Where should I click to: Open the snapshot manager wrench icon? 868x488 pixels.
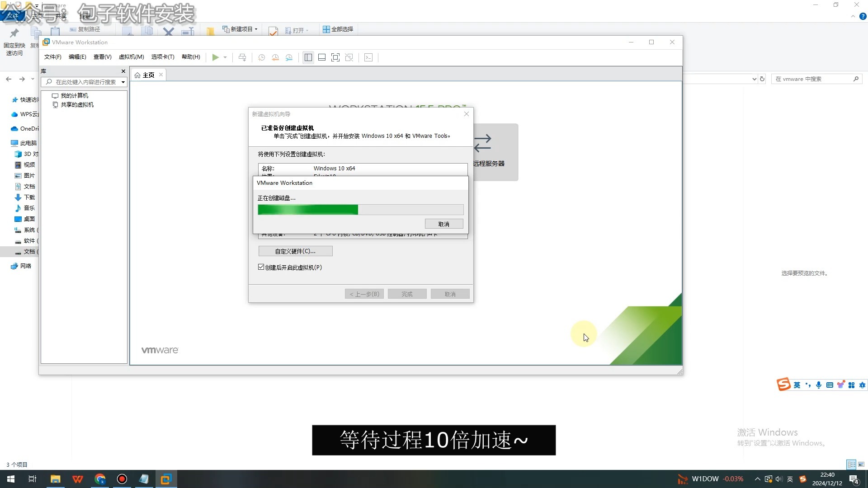pos(289,57)
